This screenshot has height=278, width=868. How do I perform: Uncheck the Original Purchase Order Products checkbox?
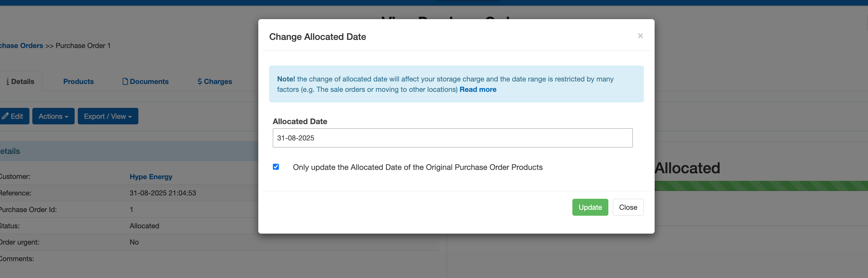(x=276, y=167)
